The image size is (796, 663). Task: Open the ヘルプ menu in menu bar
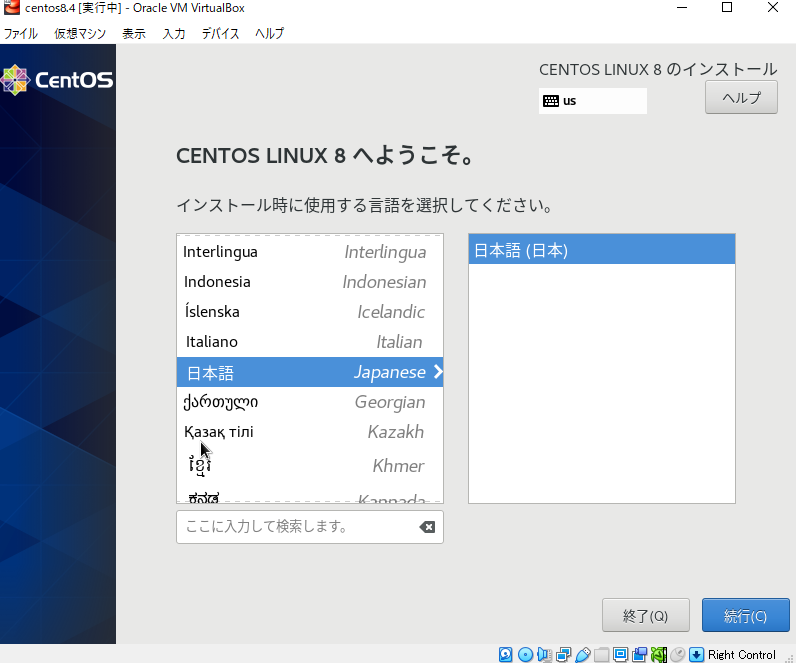pos(270,34)
